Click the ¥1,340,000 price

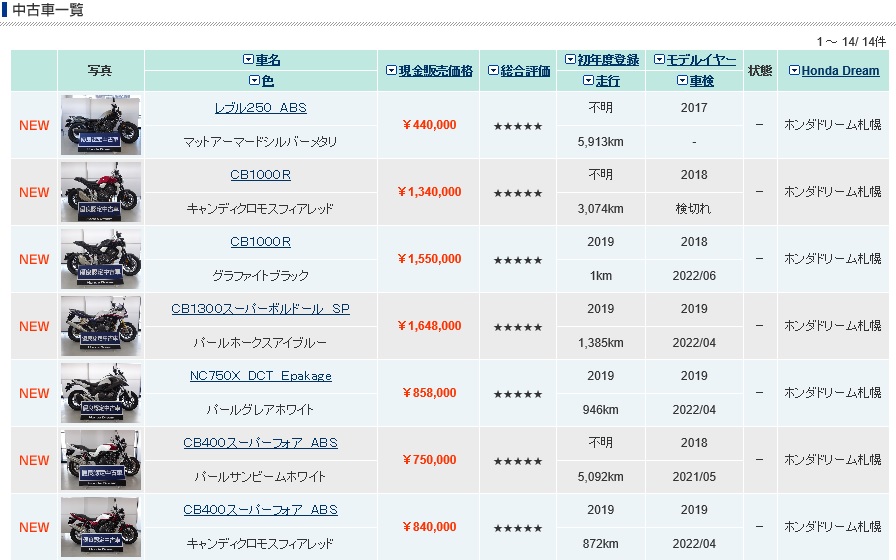coord(429,192)
